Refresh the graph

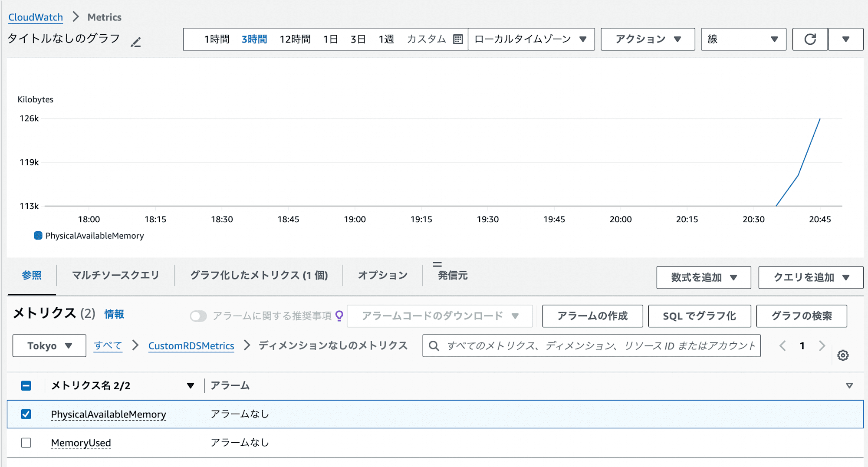[810, 39]
